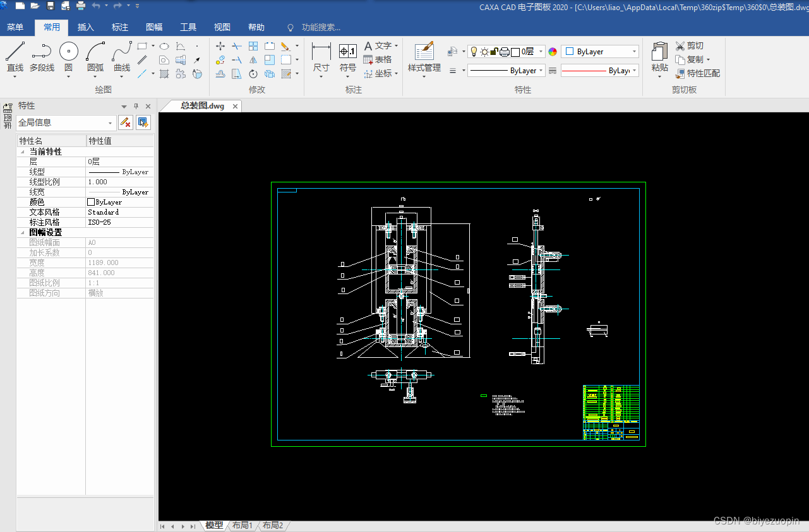Toggle the layer lock padlock icon
This screenshot has width=809, height=532.
point(494,52)
